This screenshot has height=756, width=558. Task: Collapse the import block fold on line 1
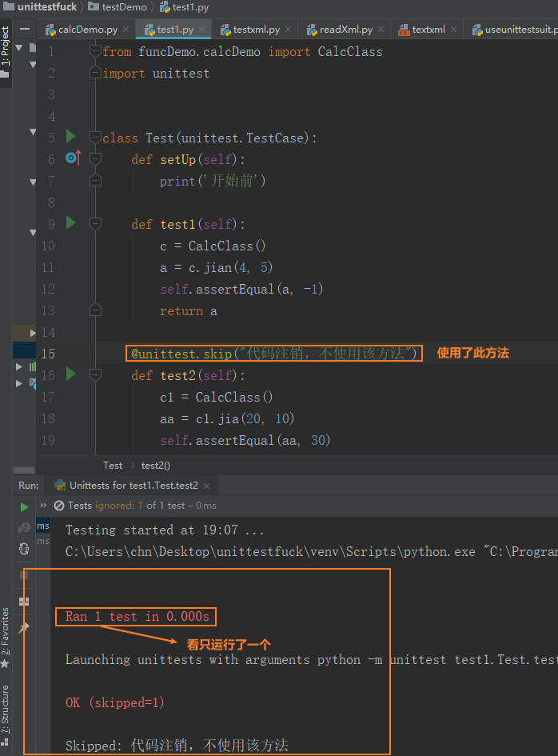(x=95, y=50)
